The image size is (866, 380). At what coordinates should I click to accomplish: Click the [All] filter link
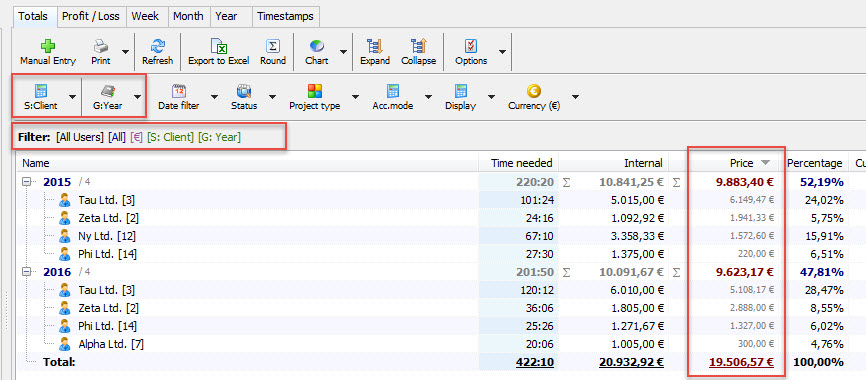117,137
